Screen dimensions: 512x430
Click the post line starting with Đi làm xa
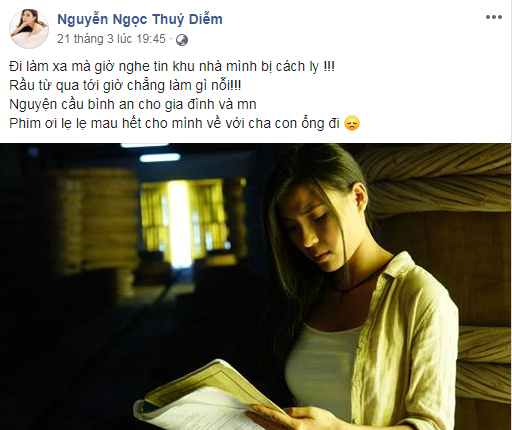pyautogui.click(x=172, y=67)
